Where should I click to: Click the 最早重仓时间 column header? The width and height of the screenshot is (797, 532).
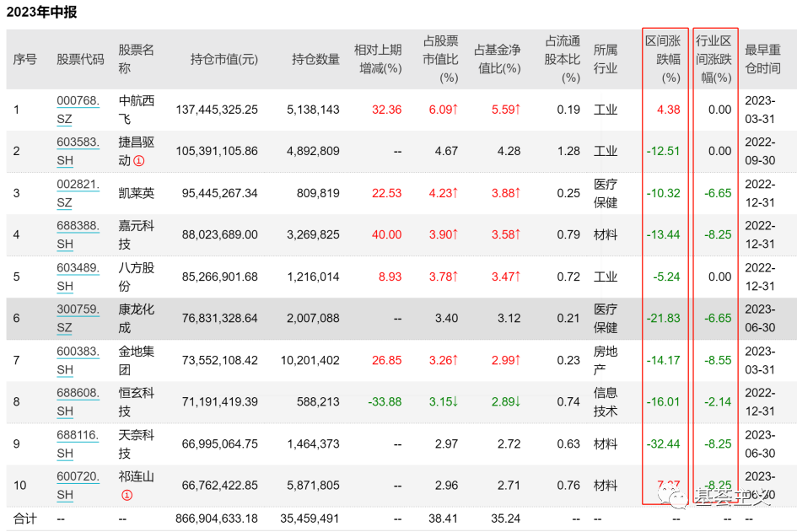click(763, 60)
